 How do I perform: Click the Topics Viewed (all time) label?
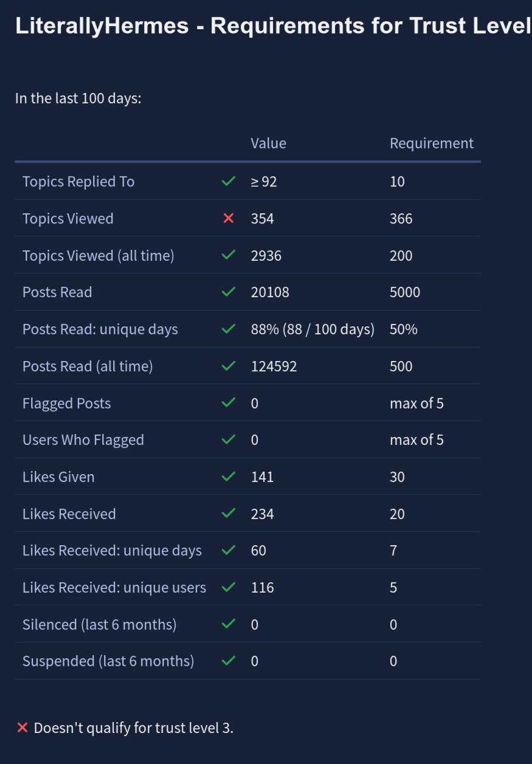[x=98, y=256]
